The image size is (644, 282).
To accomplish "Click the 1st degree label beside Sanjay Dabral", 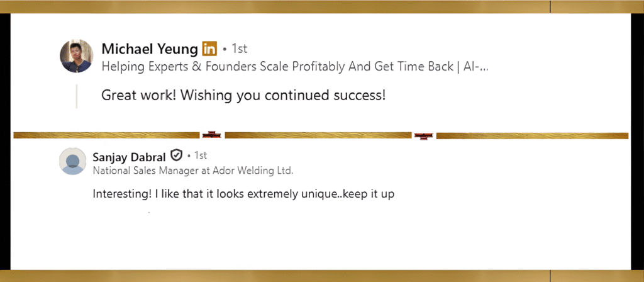I will coord(197,155).
